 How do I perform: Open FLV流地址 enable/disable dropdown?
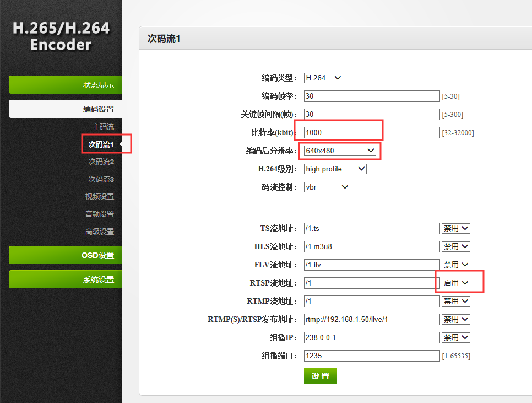pyautogui.click(x=455, y=265)
